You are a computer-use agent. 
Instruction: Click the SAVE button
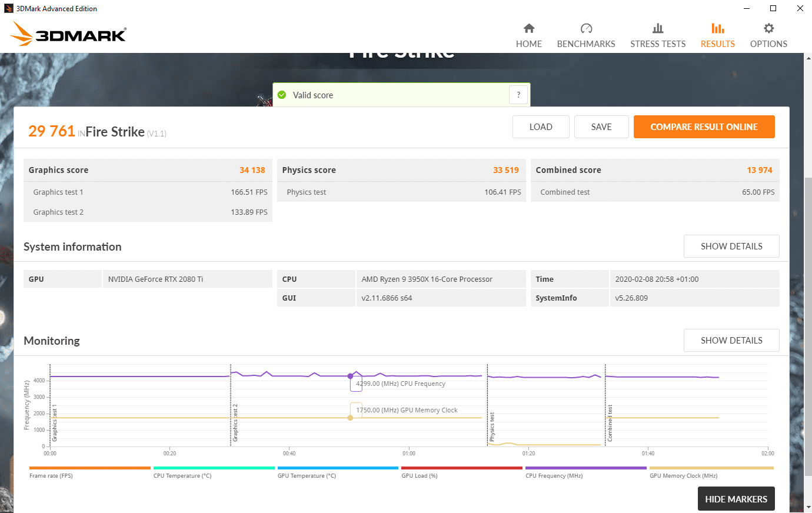pyautogui.click(x=601, y=126)
